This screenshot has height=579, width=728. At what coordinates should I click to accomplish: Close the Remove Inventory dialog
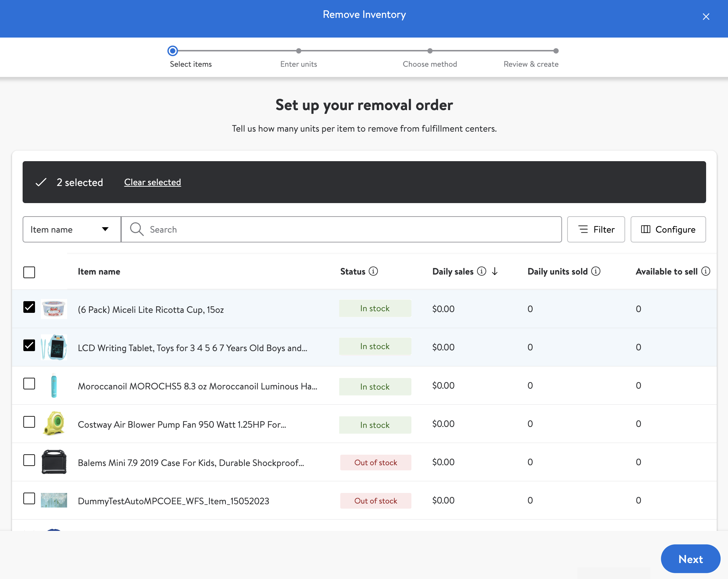706,17
